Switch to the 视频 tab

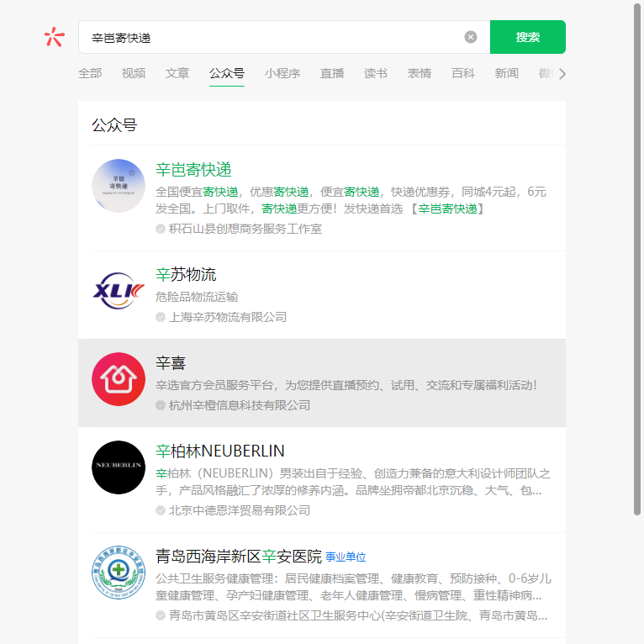click(x=134, y=73)
